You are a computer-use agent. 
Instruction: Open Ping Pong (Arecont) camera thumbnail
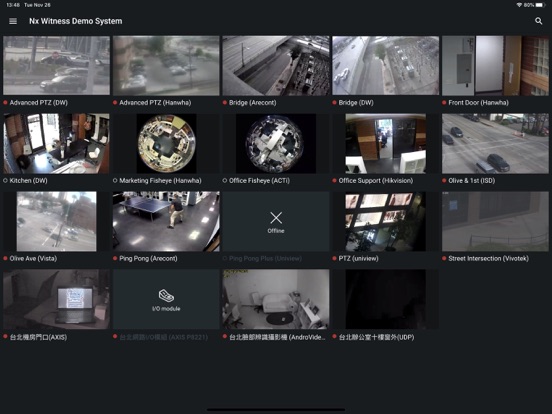click(166, 221)
